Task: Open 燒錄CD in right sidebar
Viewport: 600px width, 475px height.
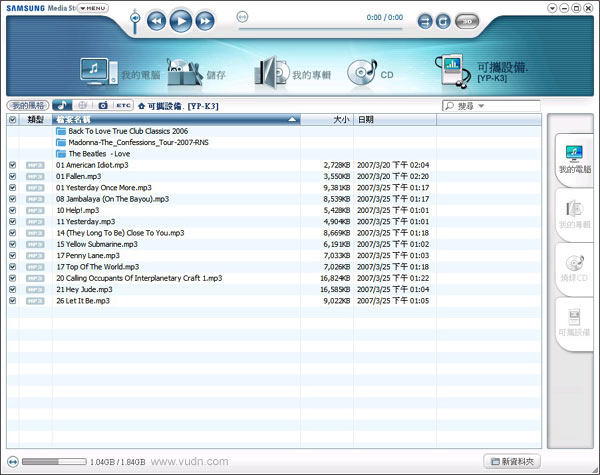Action: [x=574, y=269]
